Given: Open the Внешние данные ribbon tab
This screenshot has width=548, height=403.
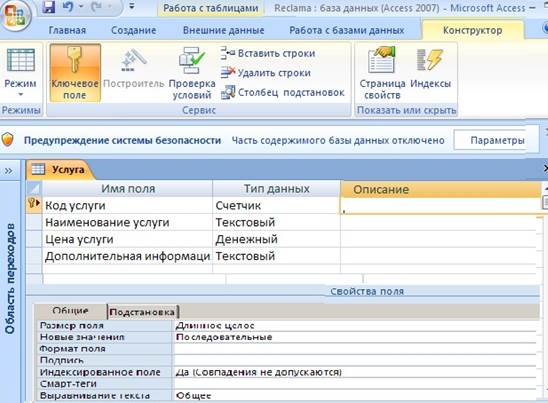Looking at the screenshot, I should [x=224, y=30].
